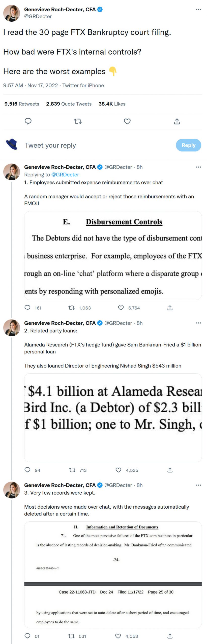Open the Disbursement Controls document image
The width and height of the screenshot is (207, 644).
(x=113, y=255)
